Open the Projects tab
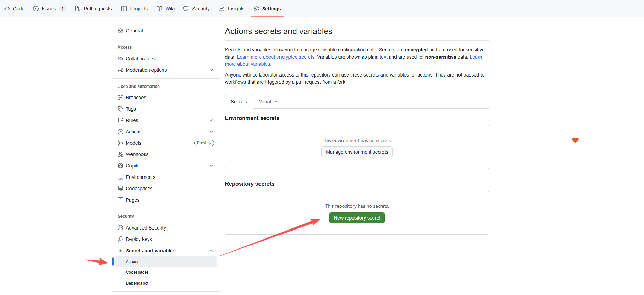 tap(134, 9)
